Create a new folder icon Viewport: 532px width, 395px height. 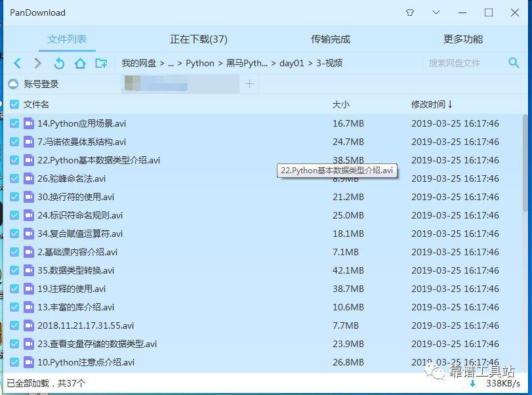pyautogui.click(x=101, y=63)
